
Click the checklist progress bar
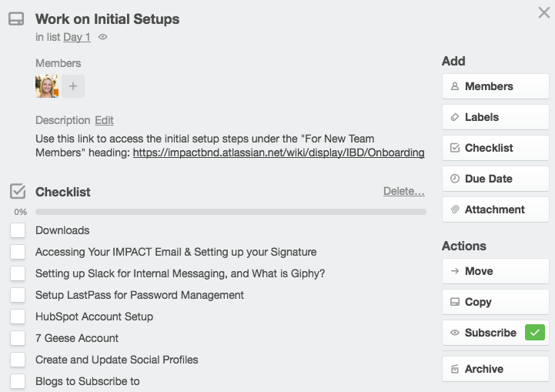tap(231, 212)
